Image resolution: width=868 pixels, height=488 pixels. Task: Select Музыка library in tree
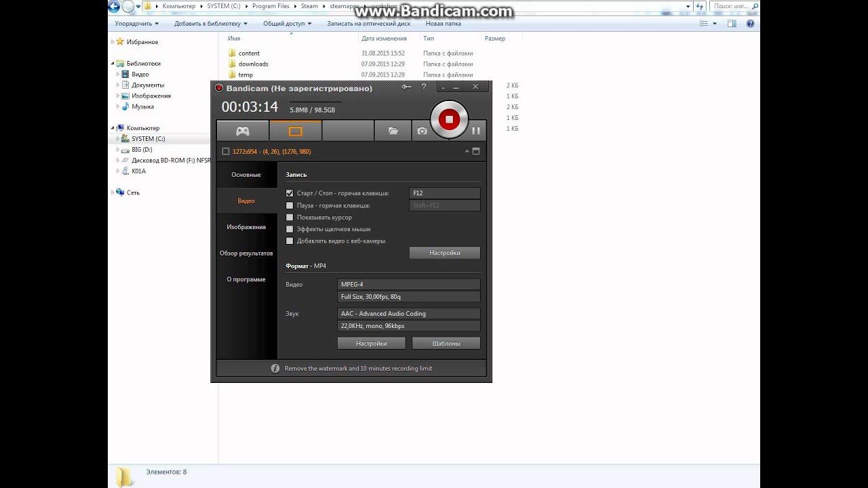[x=142, y=106]
